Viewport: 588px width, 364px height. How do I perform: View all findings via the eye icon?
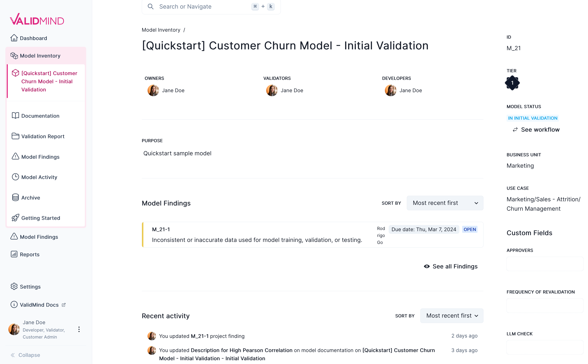[x=427, y=266]
